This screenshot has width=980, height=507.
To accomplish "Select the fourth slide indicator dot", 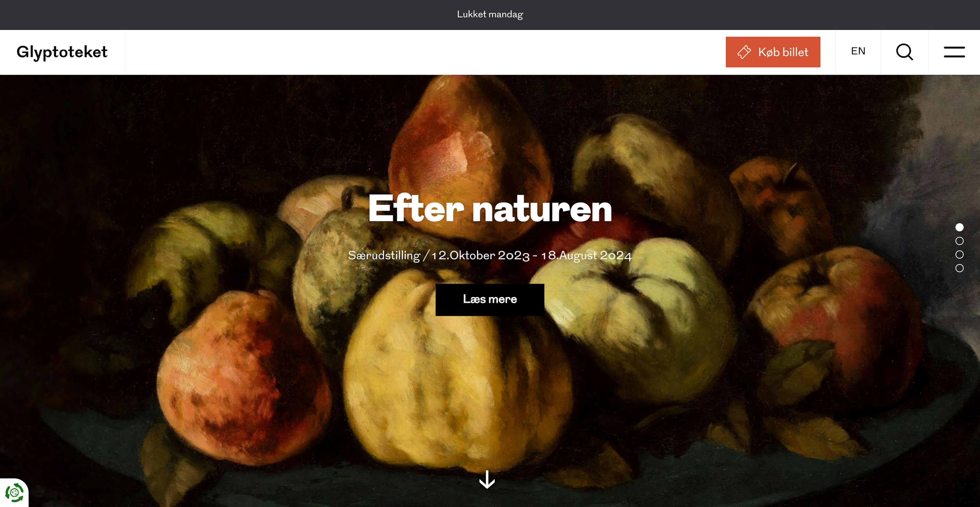I will 959,268.
